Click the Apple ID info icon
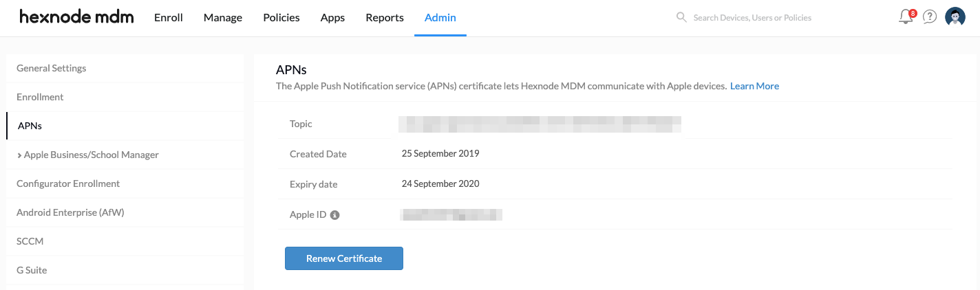 click(335, 215)
